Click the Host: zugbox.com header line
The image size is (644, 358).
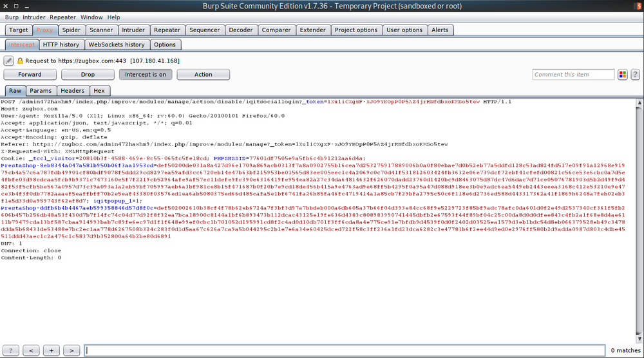[x=29, y=109]
